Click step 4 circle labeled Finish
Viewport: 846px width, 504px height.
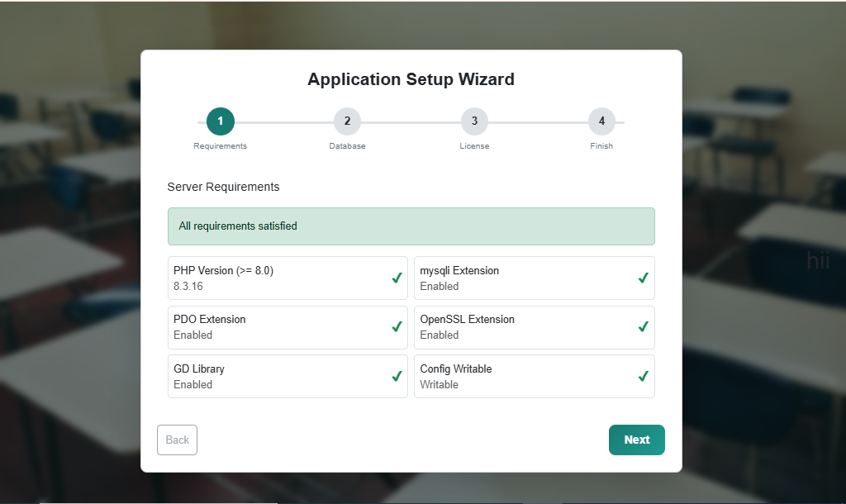601,121
